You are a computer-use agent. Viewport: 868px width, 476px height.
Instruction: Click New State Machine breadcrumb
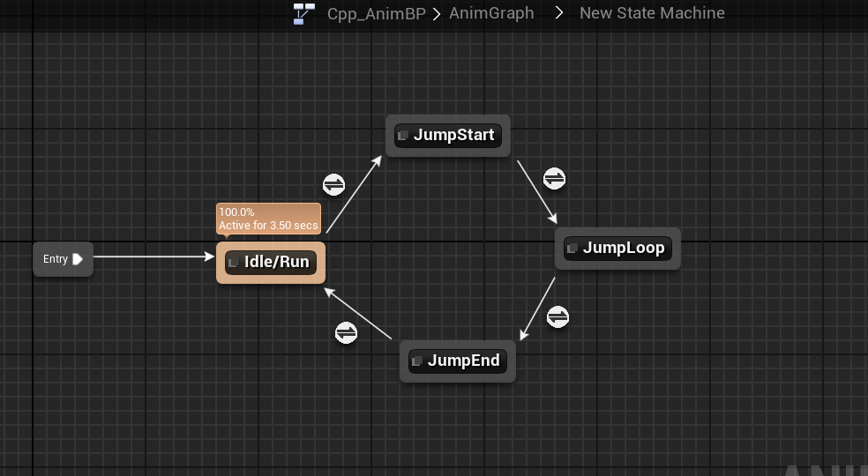[x=652, y=13]
